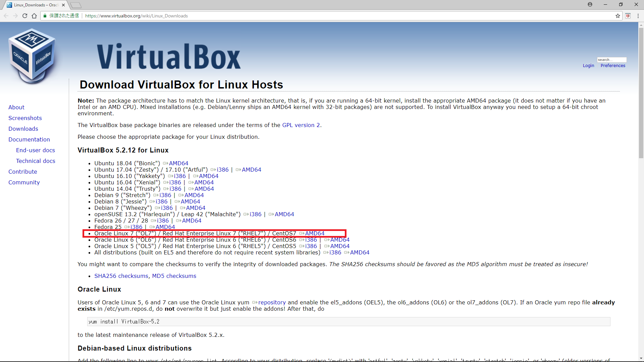Click the browser reload icon
Screen dimensions: 644x362
point(25,16)
